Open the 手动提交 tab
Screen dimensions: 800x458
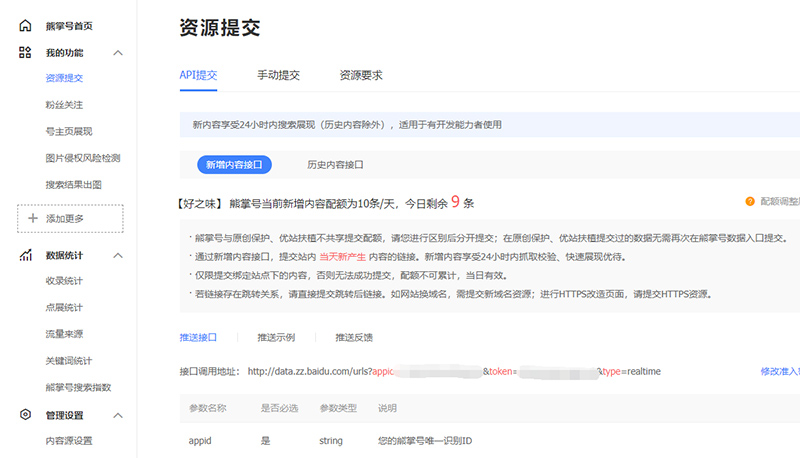(278, 75)
